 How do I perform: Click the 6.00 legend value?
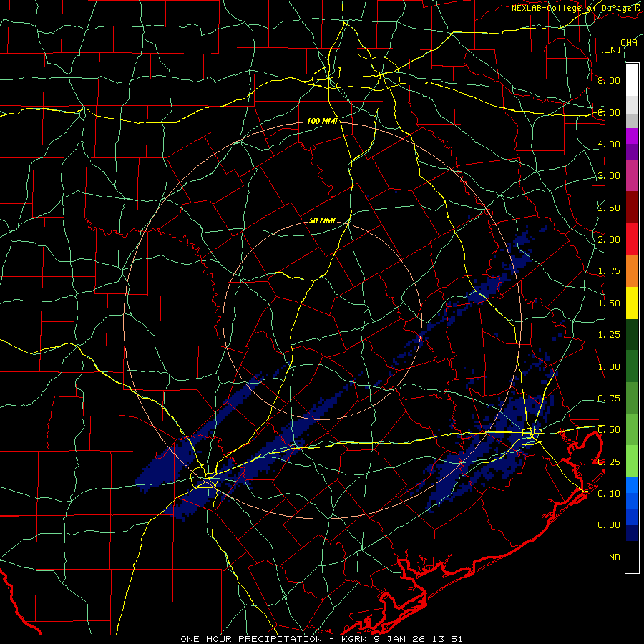609,112
